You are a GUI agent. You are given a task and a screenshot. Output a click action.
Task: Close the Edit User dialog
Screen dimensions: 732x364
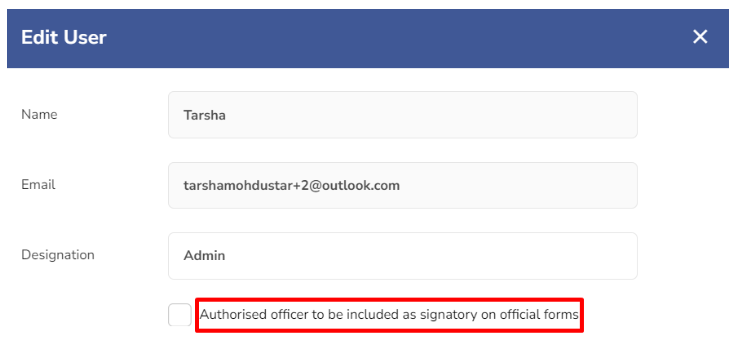coord(700,37)
